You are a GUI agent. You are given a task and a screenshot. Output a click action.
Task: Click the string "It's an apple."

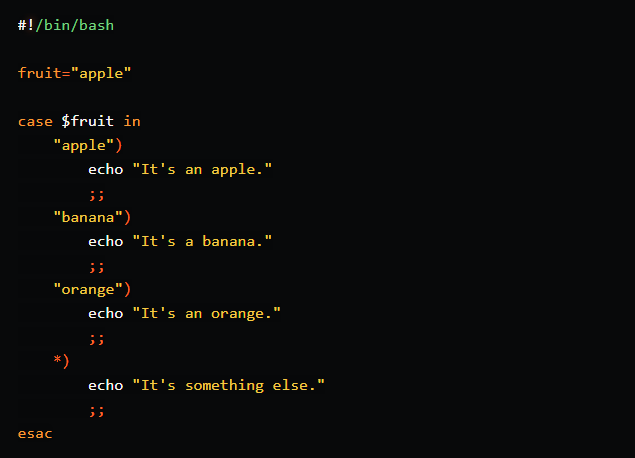point(202,170)
